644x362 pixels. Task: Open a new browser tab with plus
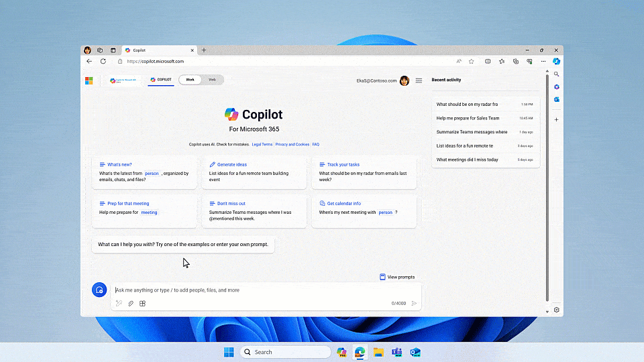click(x=204, y=50)
